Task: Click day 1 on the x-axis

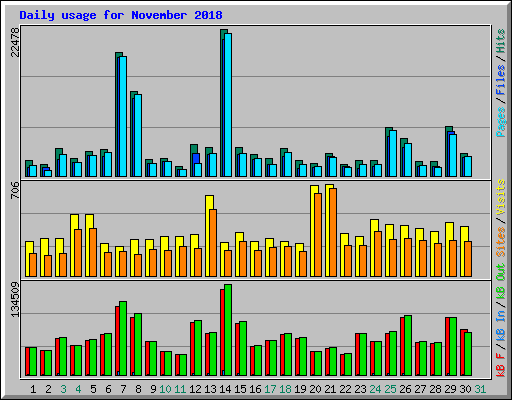Action: click(x=33, y=389)
